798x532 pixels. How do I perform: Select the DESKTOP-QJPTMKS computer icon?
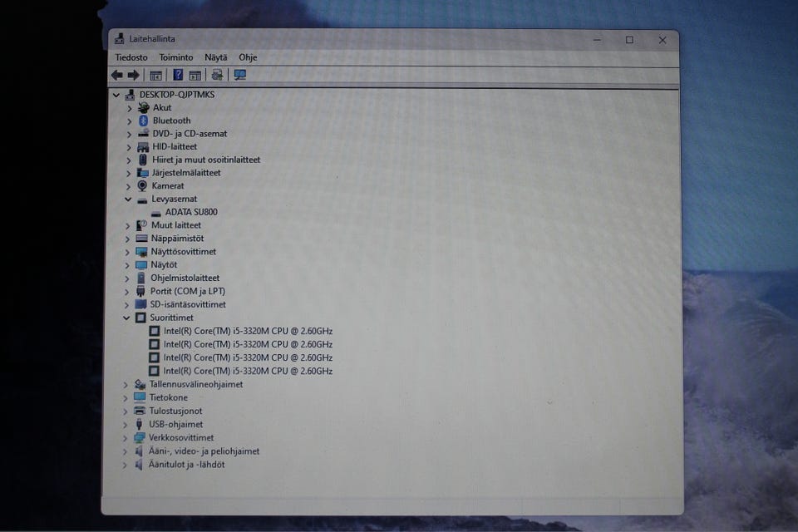coord(131,95)
